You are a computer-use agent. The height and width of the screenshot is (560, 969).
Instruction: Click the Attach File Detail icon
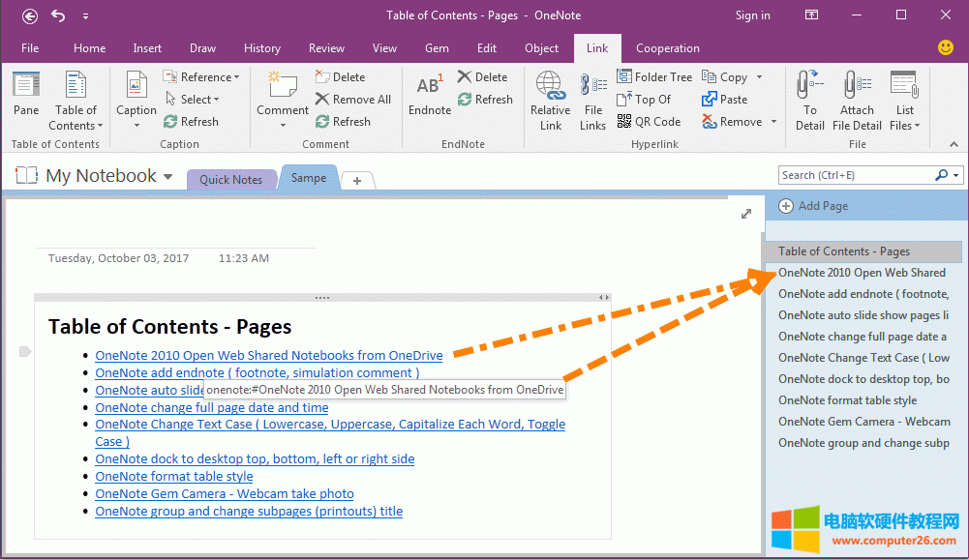pos(857,100)
